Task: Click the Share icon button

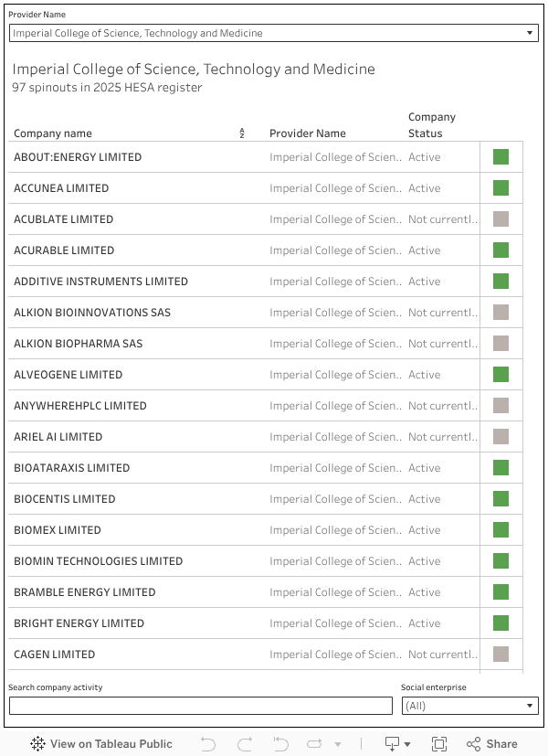Action: (492, 744)
